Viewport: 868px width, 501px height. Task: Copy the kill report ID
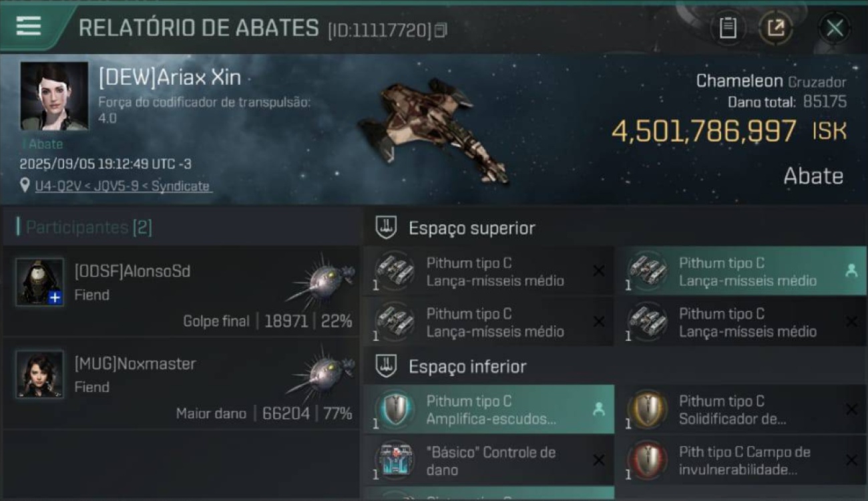coord(441,30)
